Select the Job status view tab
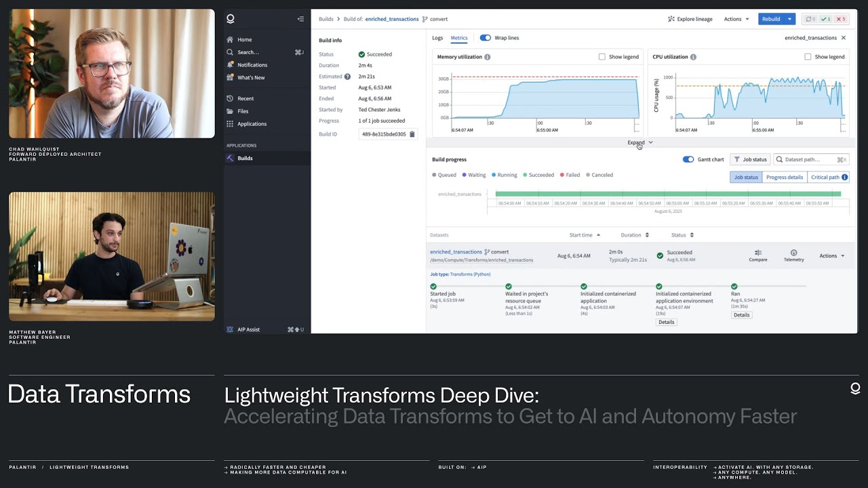Image resolution: width=868 pixels, height=488 pixels. tap(746, 177)
